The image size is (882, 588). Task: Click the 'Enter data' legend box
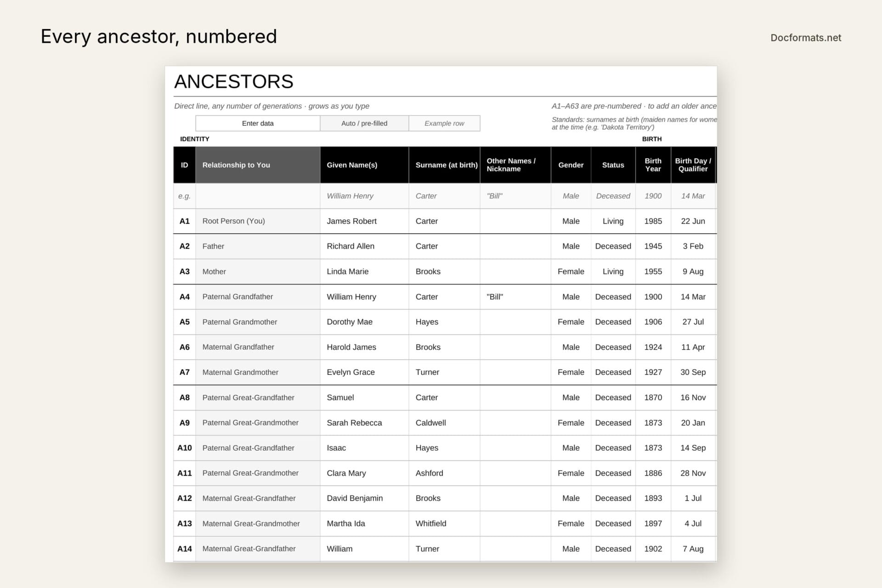pos(258,123)
